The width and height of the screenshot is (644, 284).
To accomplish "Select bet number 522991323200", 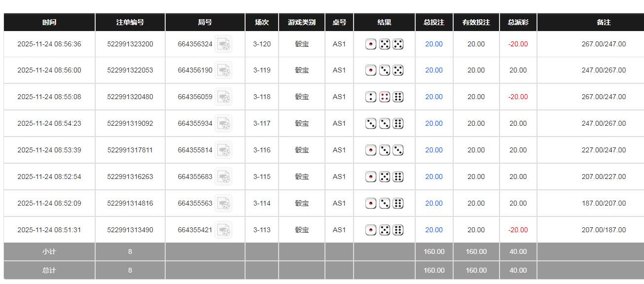I will 130,44.
